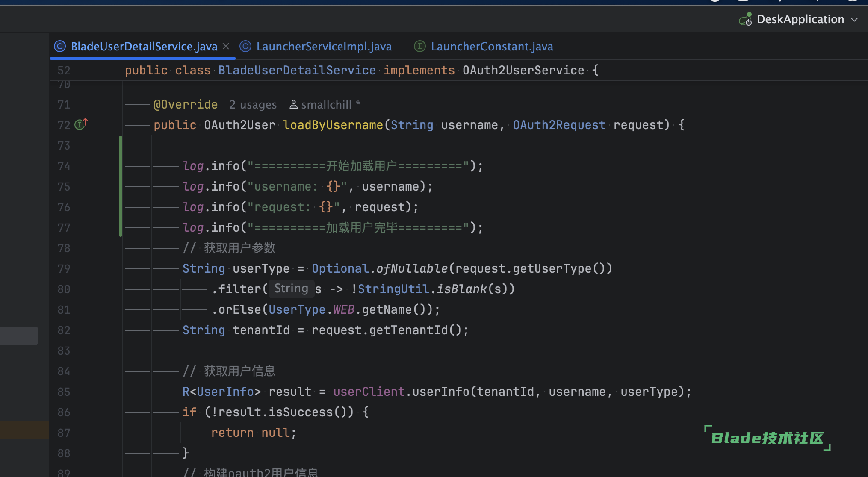The height and width of the screenshot is (477, 868).
Task: Click the OAuth2UserService interface name
Action: (523, 71)
